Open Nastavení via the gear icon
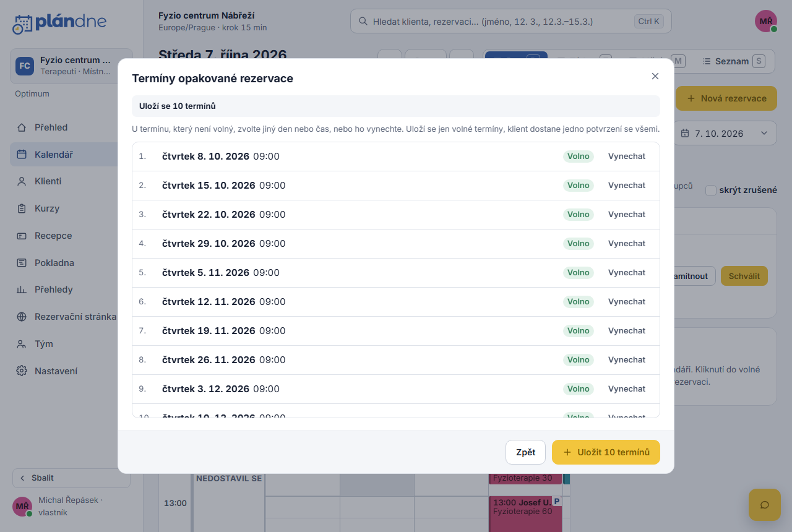The height and width of the screenshot is (532, 792). (x=22, y=371)
